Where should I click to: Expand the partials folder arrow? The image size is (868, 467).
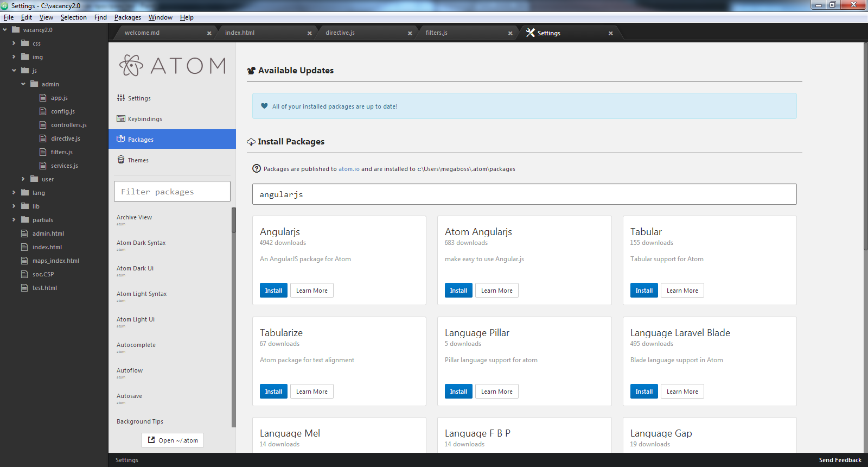pos(14,219)
